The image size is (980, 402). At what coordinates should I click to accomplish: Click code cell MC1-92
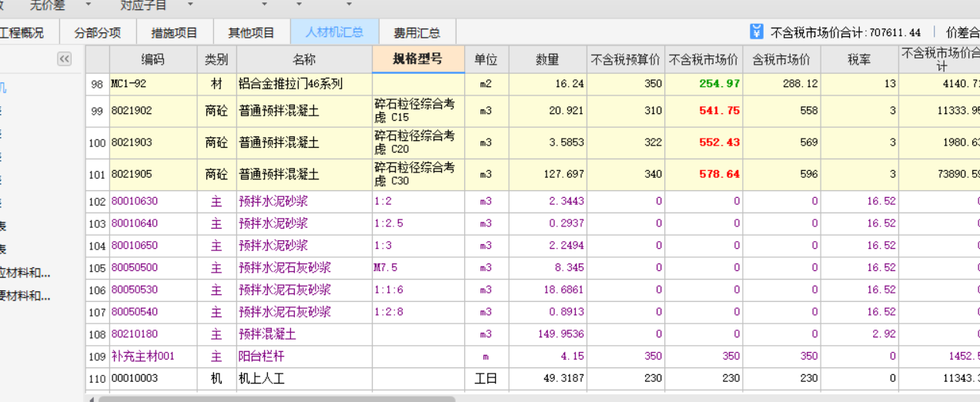click(x=152, y=84)
